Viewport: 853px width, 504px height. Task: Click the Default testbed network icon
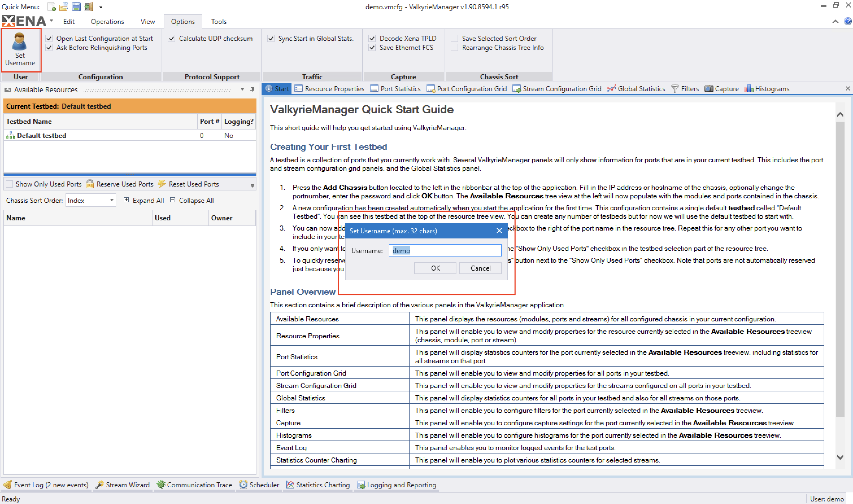coord(11,135)
